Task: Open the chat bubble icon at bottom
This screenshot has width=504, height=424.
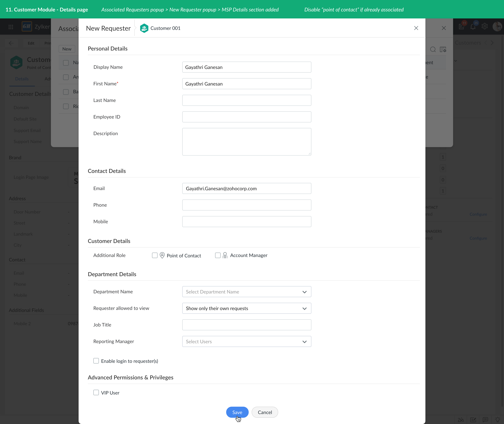Action: coord(485,420)
